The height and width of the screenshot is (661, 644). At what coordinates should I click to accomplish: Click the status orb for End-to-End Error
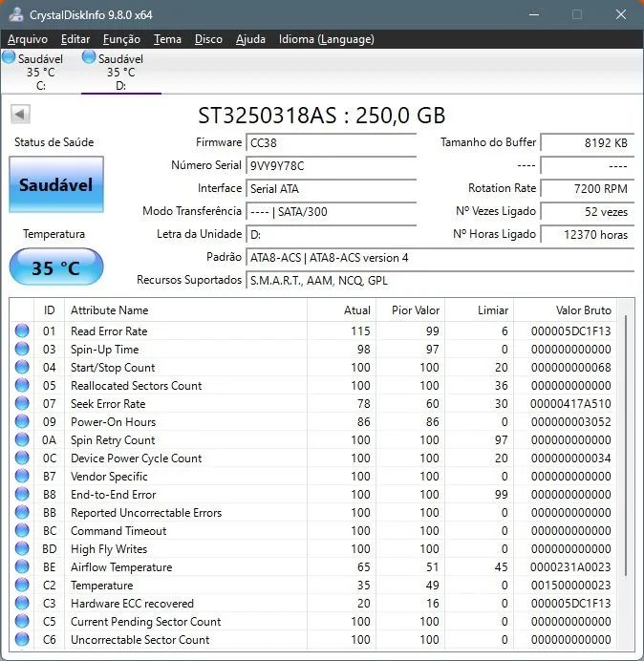click(22, 494)
